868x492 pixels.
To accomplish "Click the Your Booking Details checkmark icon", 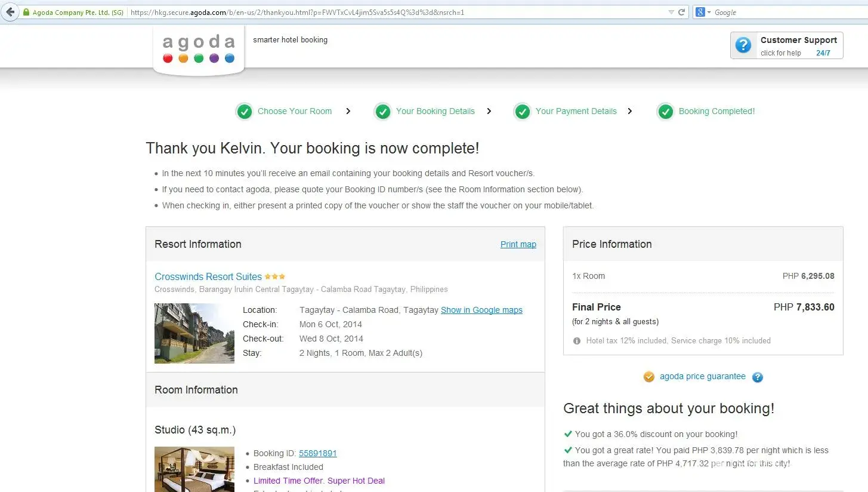I will [382, 112].
